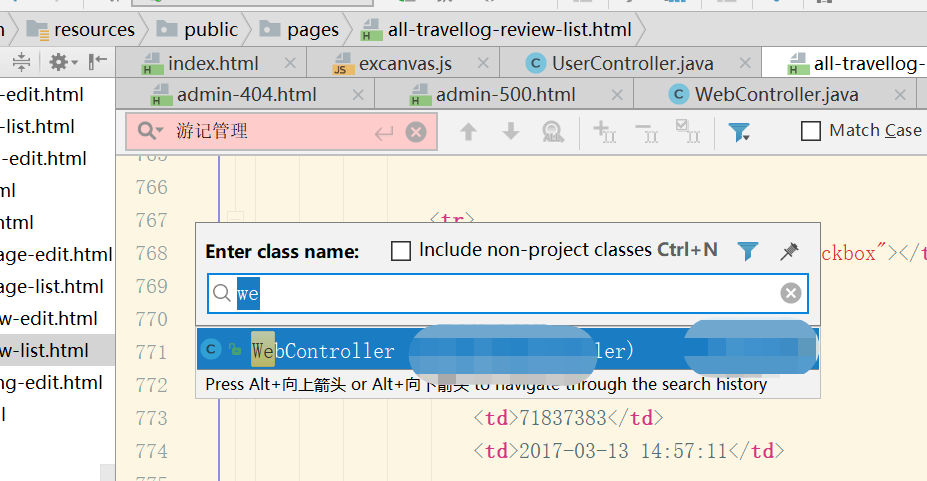Click filter icon in class name popup
927x481 pixels.
point(748,251)
